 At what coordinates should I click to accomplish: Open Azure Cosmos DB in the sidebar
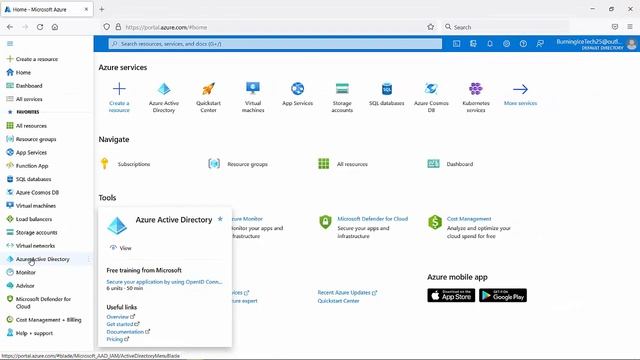point(33,192)
